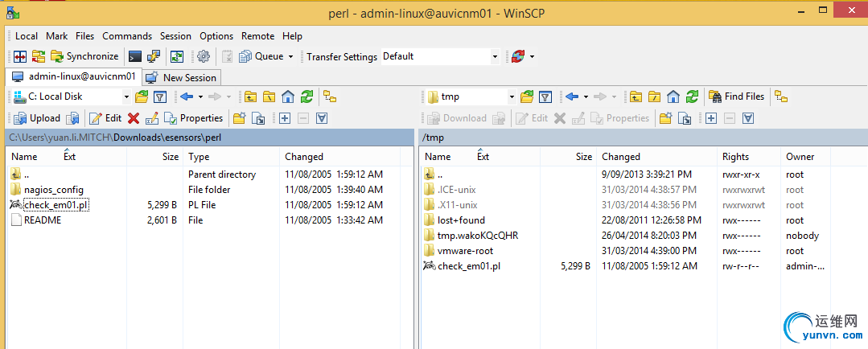
Task: Click the red-blue refresh sessions icon
Action: pyautogui.click(x=518, y=56)
